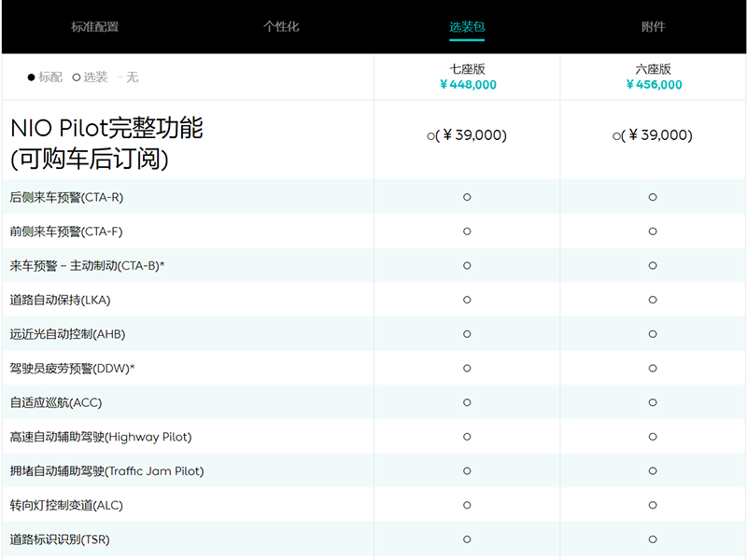Image resolution: width=747 pixels, height=560 pixels.
Task: Click the 标配 legend filled dot
Action: pos(32,77)
